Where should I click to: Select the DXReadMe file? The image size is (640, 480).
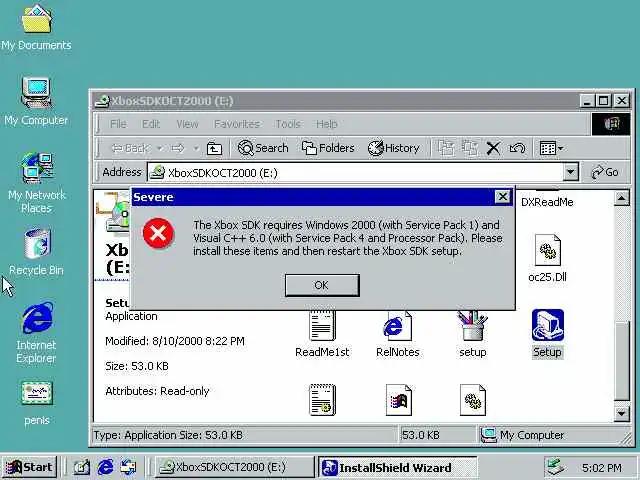[547, 202]
